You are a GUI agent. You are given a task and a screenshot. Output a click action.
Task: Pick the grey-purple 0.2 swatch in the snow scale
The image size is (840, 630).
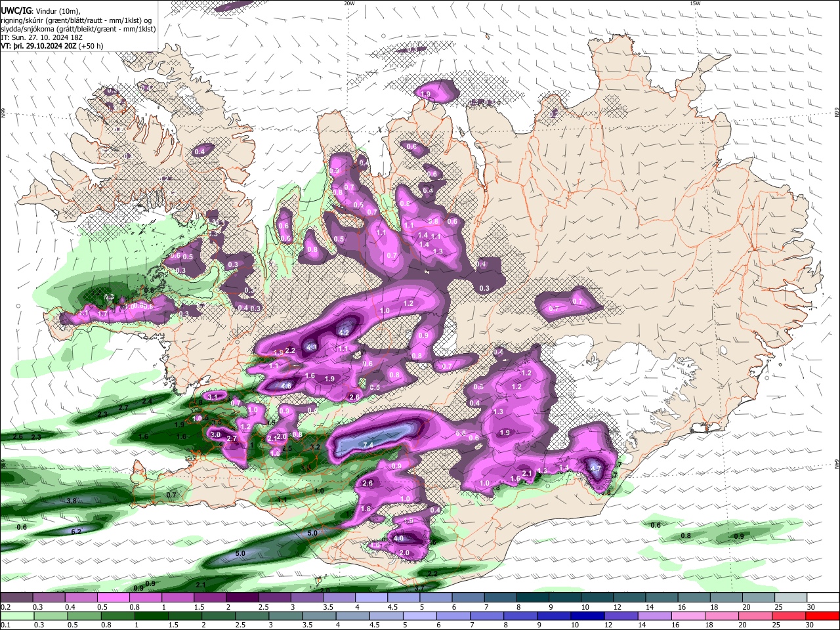pyautogui.click(x=16, y=598)
